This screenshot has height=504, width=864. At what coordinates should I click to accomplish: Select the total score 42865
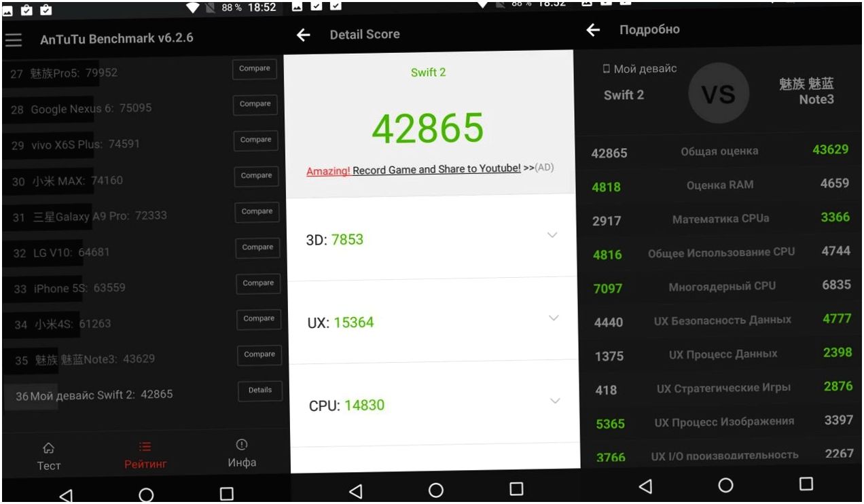(x=428, y=128)
